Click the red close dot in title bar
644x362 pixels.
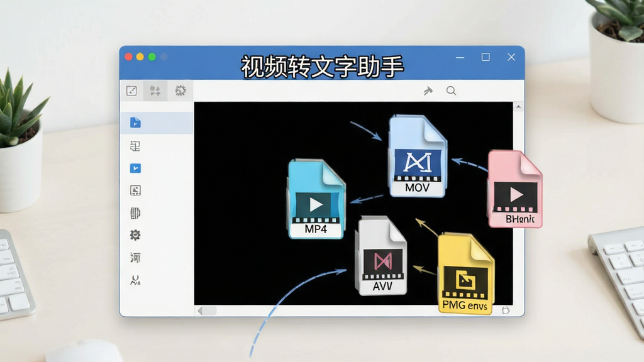click(x=128, y=57)
